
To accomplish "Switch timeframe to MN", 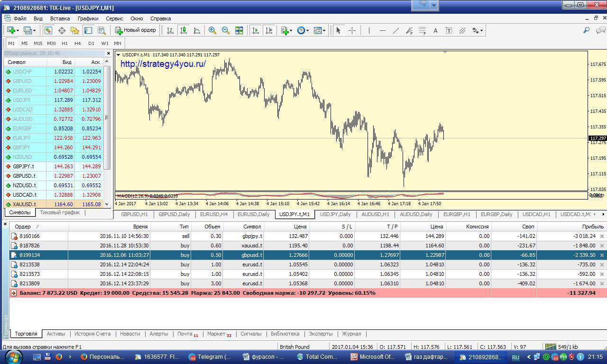I will (x=118, y=43).
